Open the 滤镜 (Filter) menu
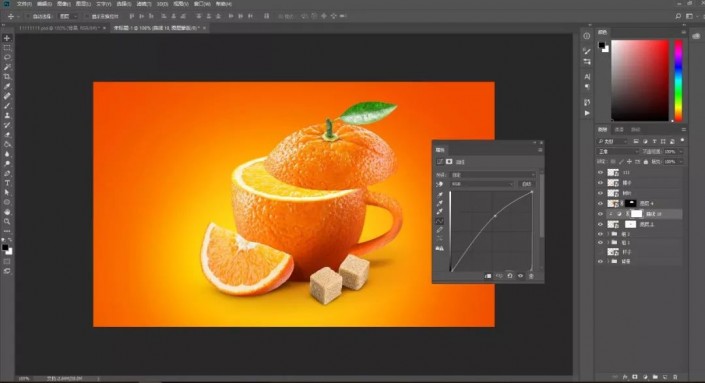 (143, 4)
